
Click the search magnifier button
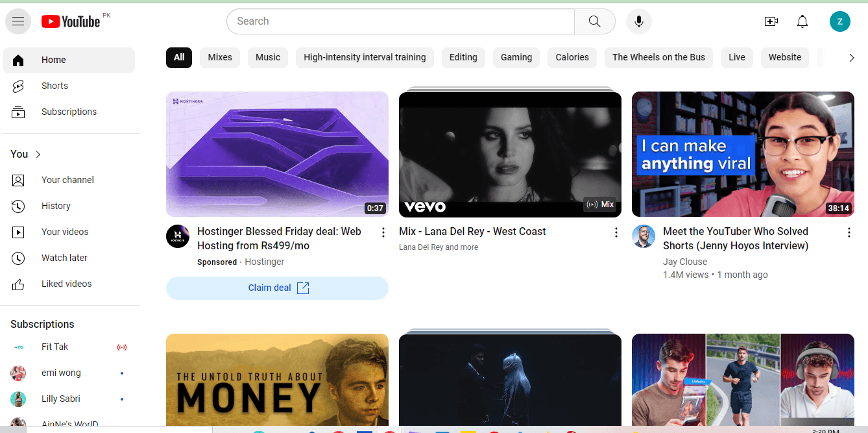(x=594, y=21)
